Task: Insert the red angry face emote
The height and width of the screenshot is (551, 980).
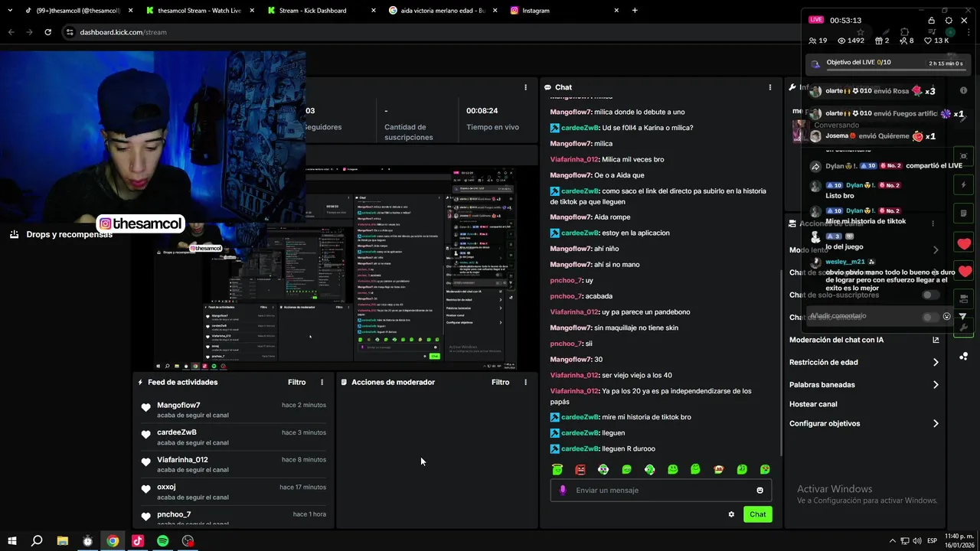Action: tap(580, 469)
